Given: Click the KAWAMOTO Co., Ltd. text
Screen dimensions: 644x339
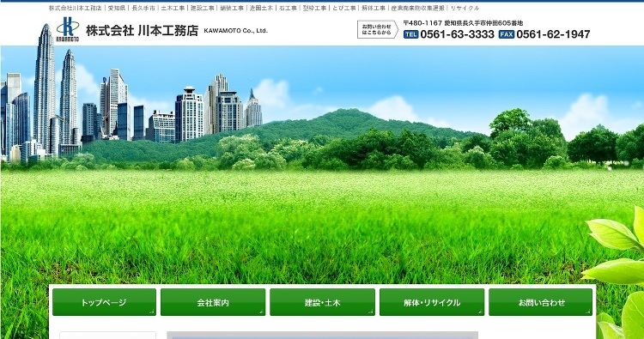Looking at the screenshot, I should point(236,31).
